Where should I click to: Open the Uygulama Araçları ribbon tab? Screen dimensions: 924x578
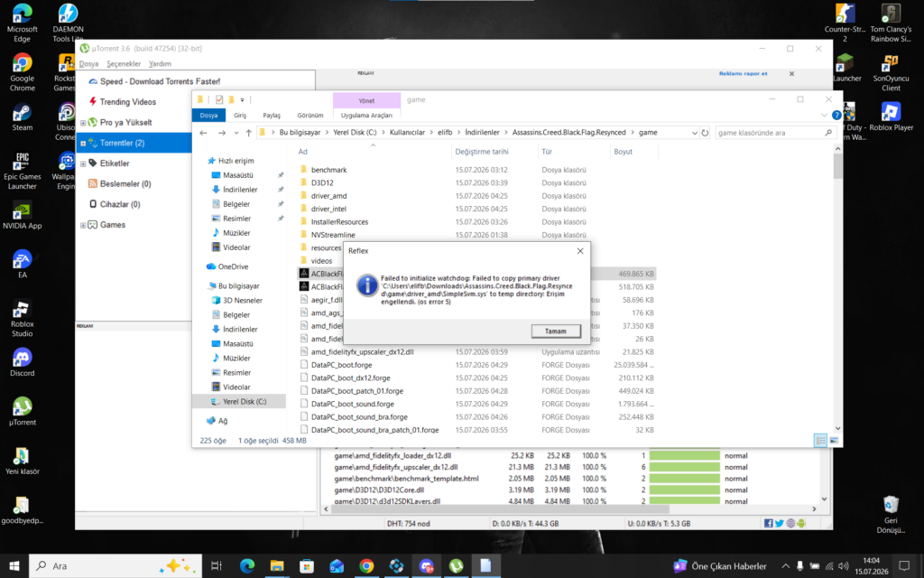[x=366, y=115]
